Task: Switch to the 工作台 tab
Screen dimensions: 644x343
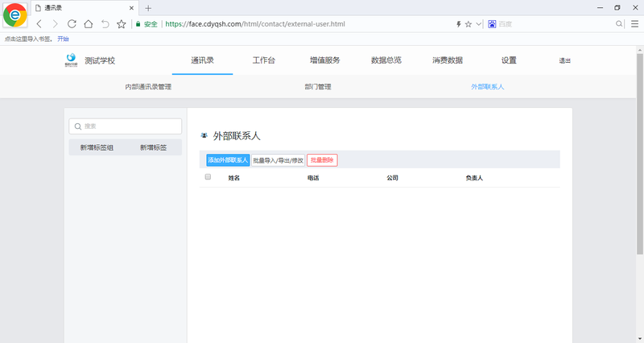Action: tap(263, 60)
